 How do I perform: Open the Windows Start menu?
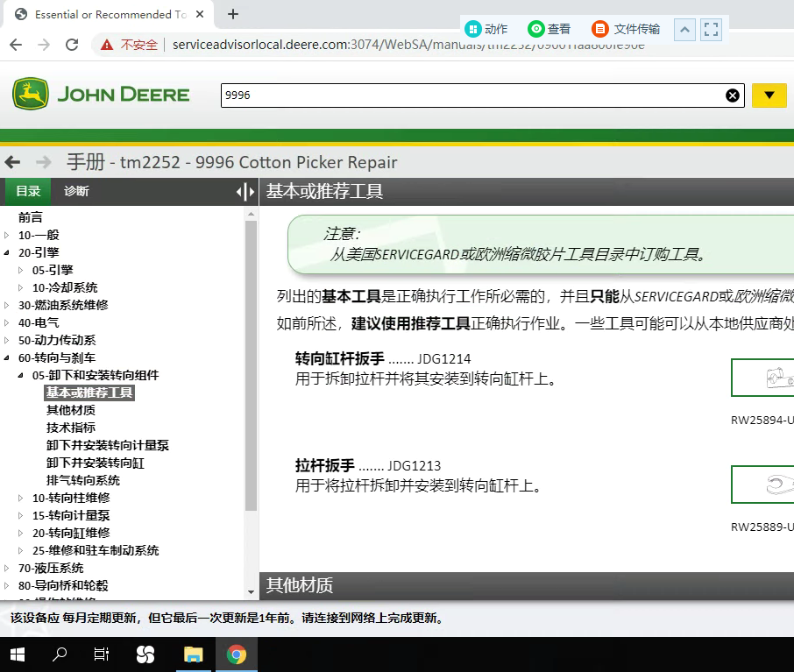click(18, 654)
